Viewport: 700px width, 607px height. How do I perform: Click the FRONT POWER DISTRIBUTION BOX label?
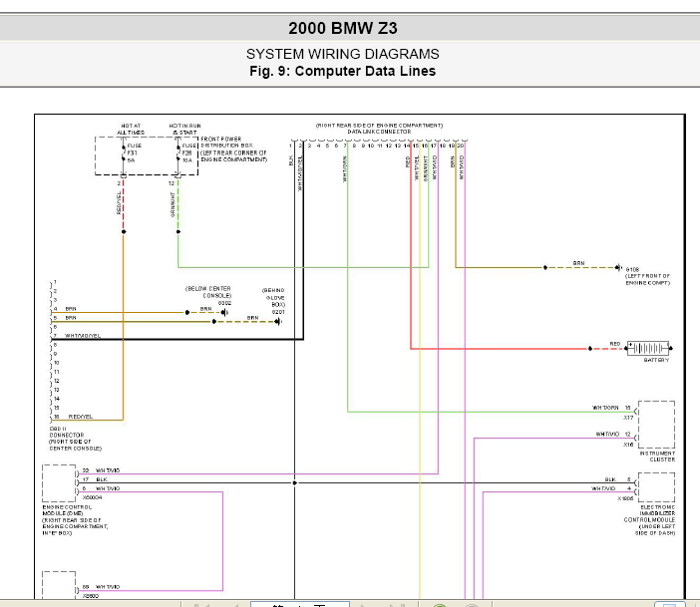(226, 142)
